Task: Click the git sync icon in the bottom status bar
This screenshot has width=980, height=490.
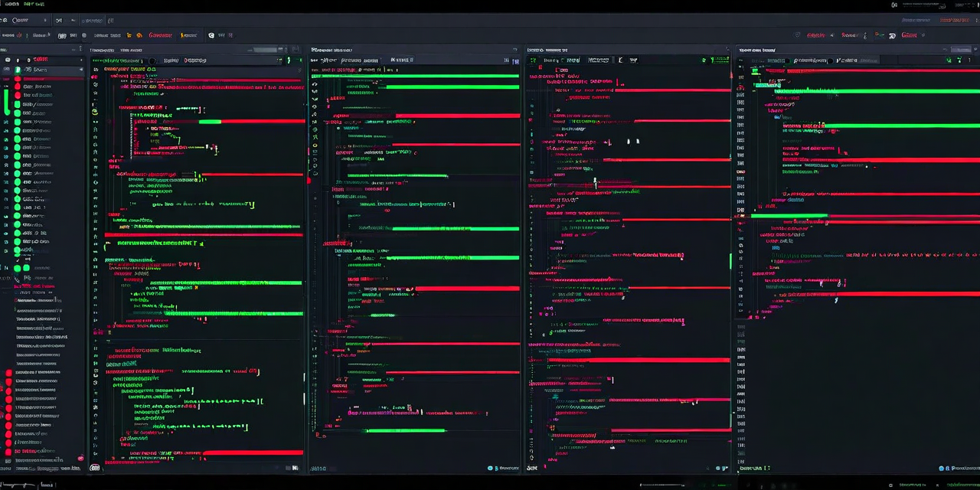Action: (94, 468)
